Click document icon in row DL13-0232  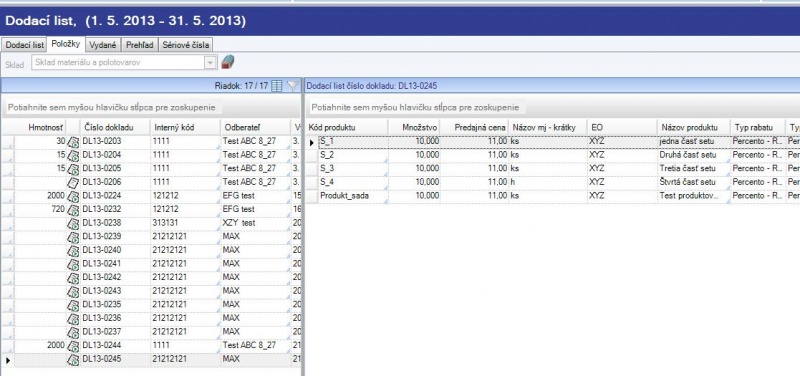click(x=73, y=210)
